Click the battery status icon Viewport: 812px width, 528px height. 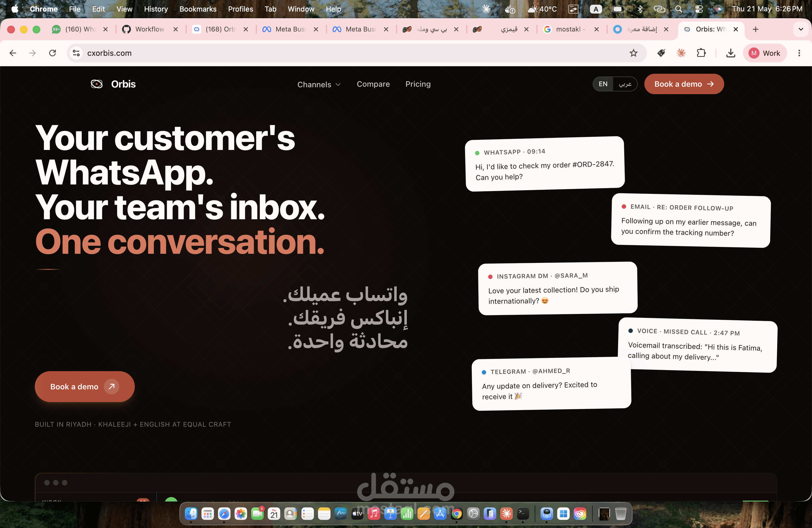[619, 9]
